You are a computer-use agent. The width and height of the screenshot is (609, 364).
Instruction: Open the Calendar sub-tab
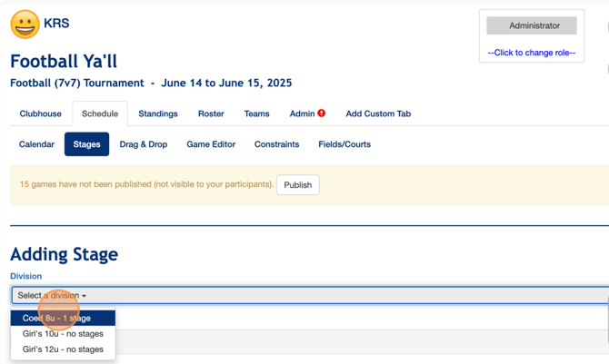(x=36, y=144)
